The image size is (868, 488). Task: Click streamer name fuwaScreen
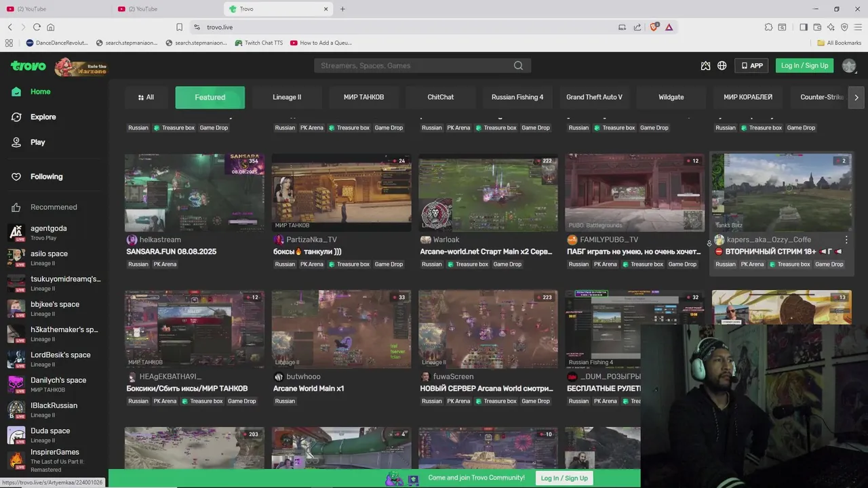tap(453, 377)
